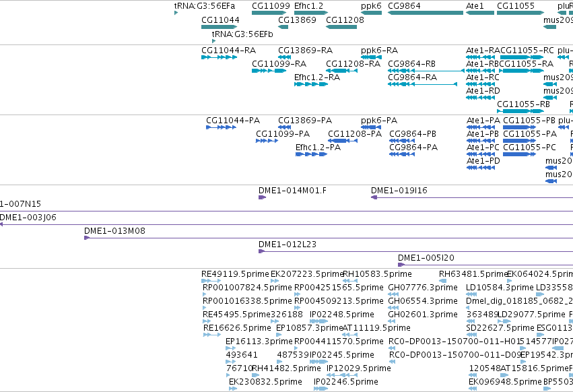This screenshot has height=392, width=573.
Task: Select EST RP001007824.5prime label
Action: point(247,288)
